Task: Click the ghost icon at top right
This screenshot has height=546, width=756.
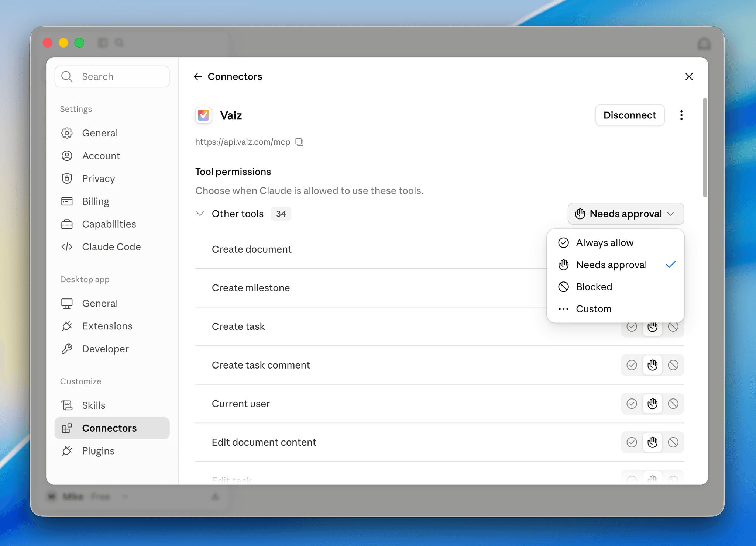Action: point(704,44)
